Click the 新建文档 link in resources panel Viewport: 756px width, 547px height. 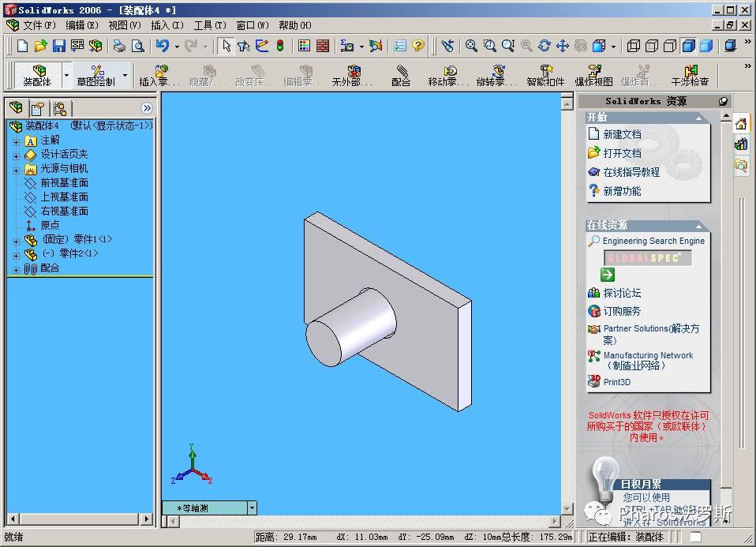point(622,134)
